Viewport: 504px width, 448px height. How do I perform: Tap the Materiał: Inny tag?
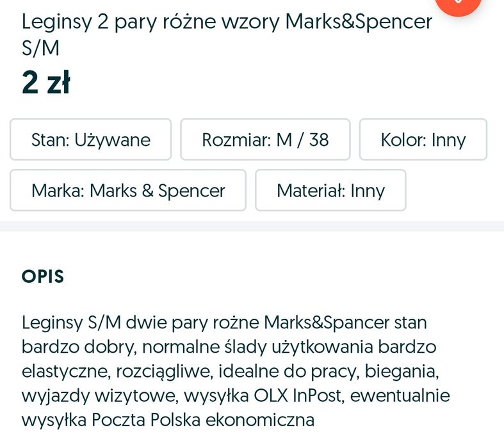330,190
